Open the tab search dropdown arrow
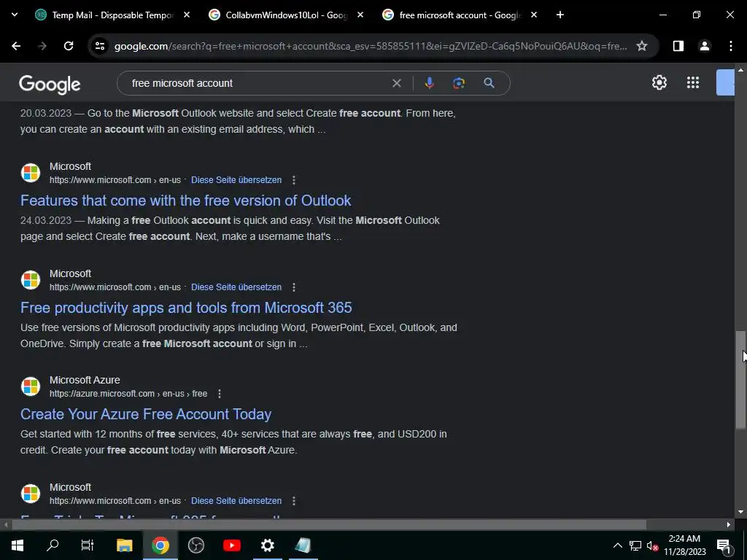747x560 pixels. pyautogui.click(x=15, y=15)
